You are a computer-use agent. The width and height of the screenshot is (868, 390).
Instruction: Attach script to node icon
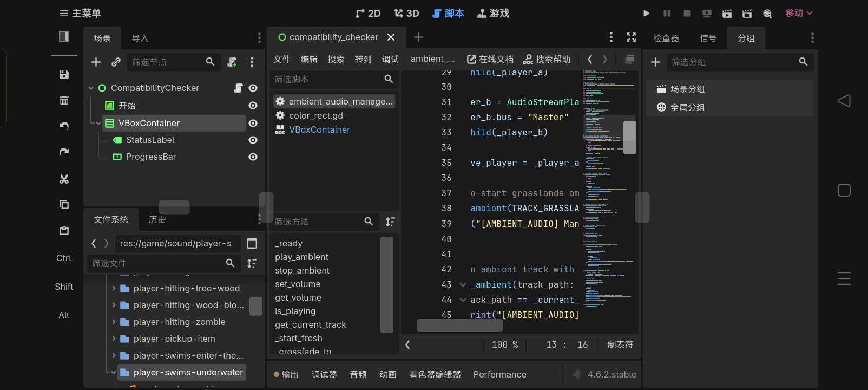232,62
